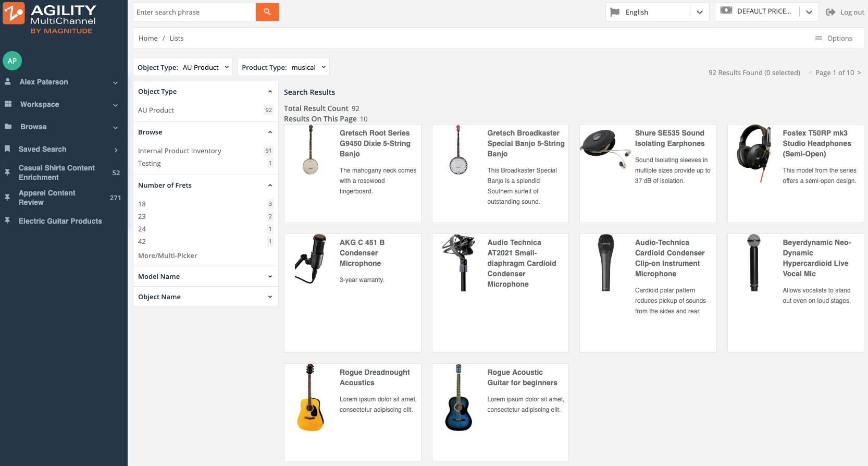Click the orange search magnifier button
Image resolution: width=868 pixels, height=466 pixels.
click(x=267, y=12)
